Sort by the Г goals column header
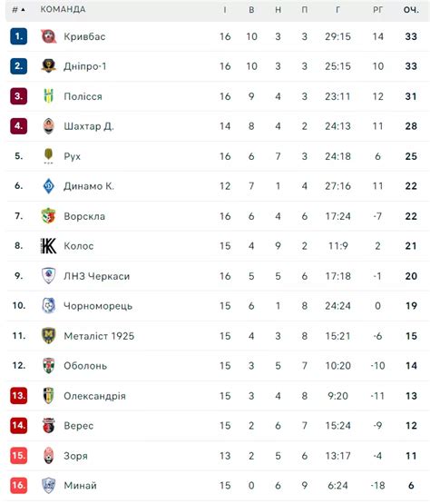Screen dimensions: 430x504 (337, 10)
